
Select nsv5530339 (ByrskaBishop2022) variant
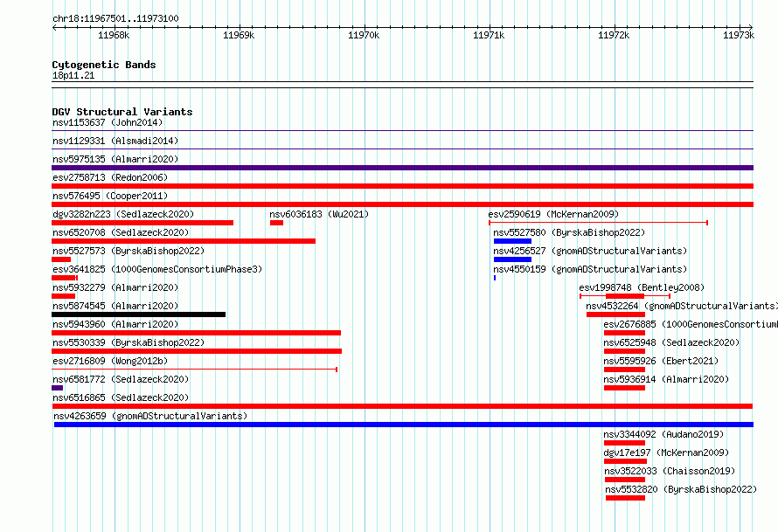(129, 342)
